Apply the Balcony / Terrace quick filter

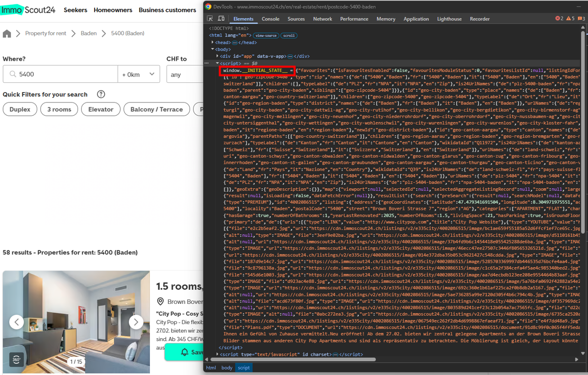pos(157,109)
